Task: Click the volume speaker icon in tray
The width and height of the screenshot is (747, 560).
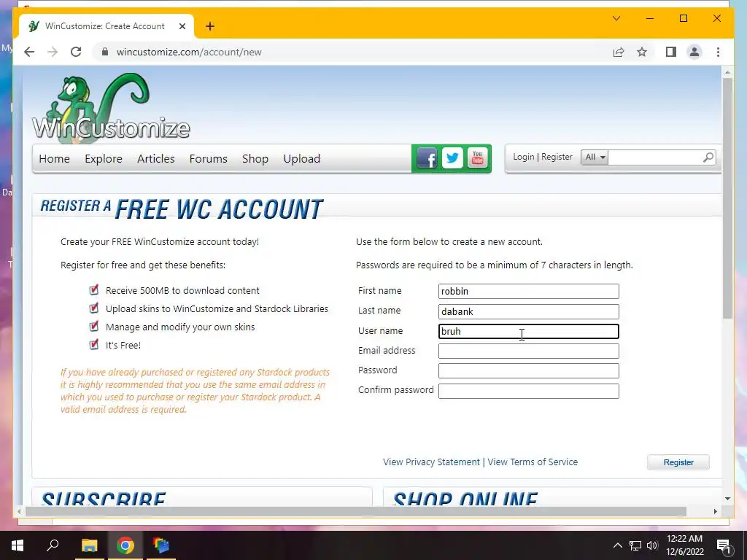Action: pos(652,545)
